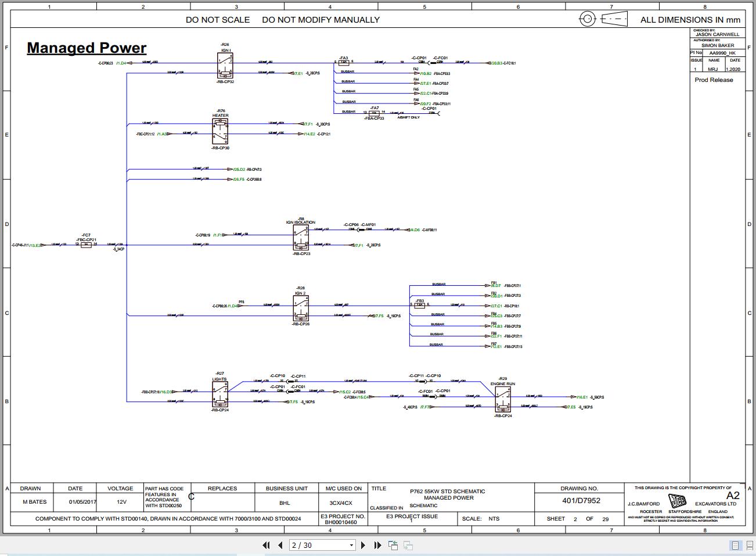Click the FA3 fuse symbol
Image resolution: width=756 pixels, height=556 pixels.
tap(344, 62)
